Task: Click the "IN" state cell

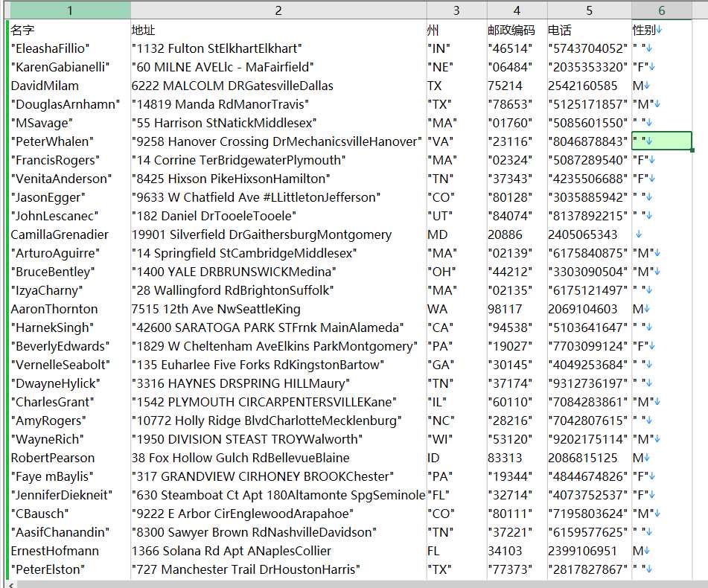Action: click(456, 48)
